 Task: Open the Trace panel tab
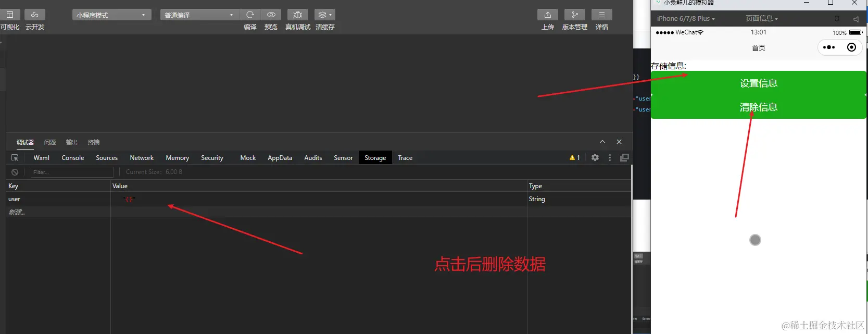tap(405, 158)
